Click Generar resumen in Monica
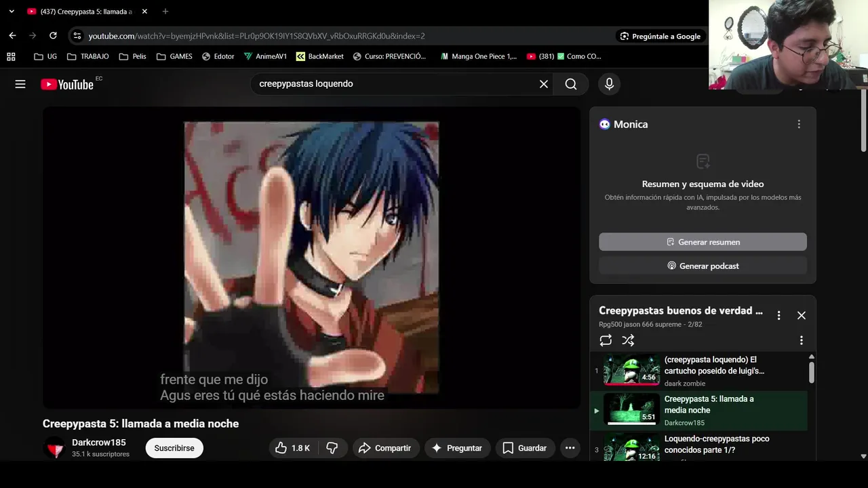 703,242
